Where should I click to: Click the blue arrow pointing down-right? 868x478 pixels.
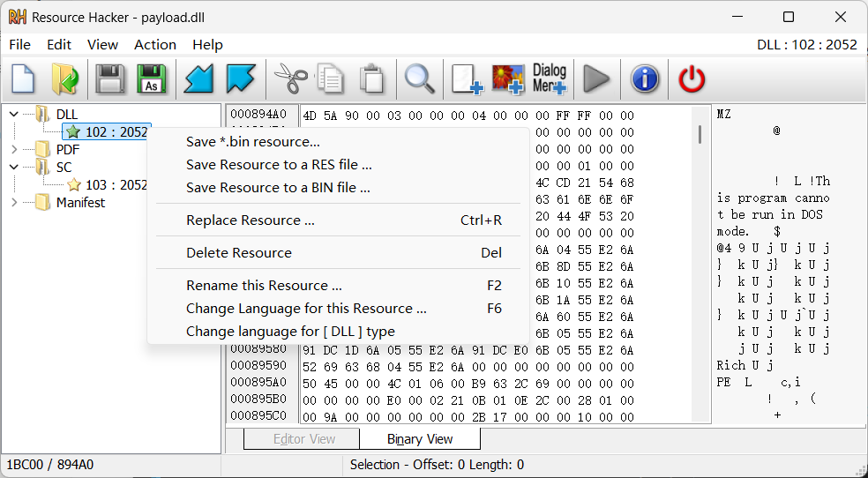point(241,78)
